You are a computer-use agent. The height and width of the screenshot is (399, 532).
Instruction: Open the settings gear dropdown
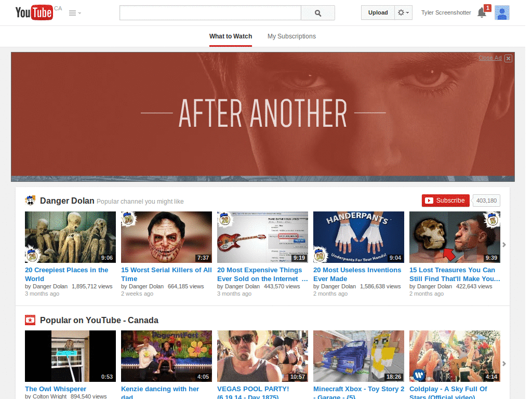(403, 12)
